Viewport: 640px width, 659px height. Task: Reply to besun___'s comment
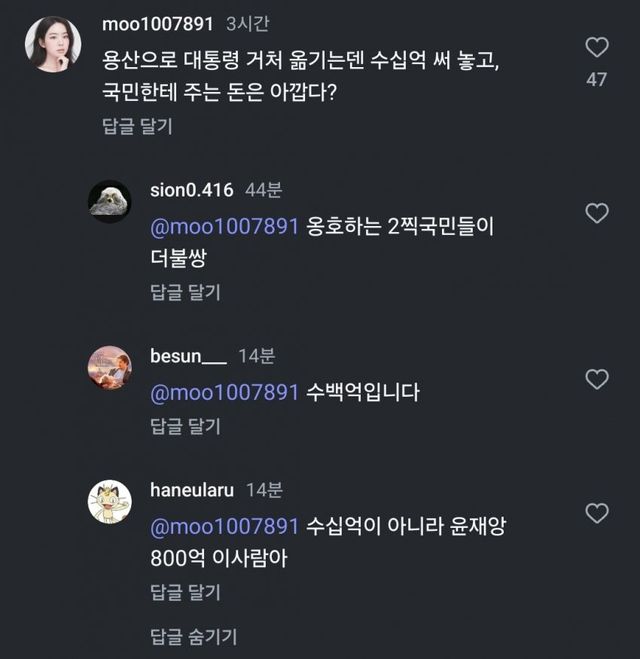185,426
